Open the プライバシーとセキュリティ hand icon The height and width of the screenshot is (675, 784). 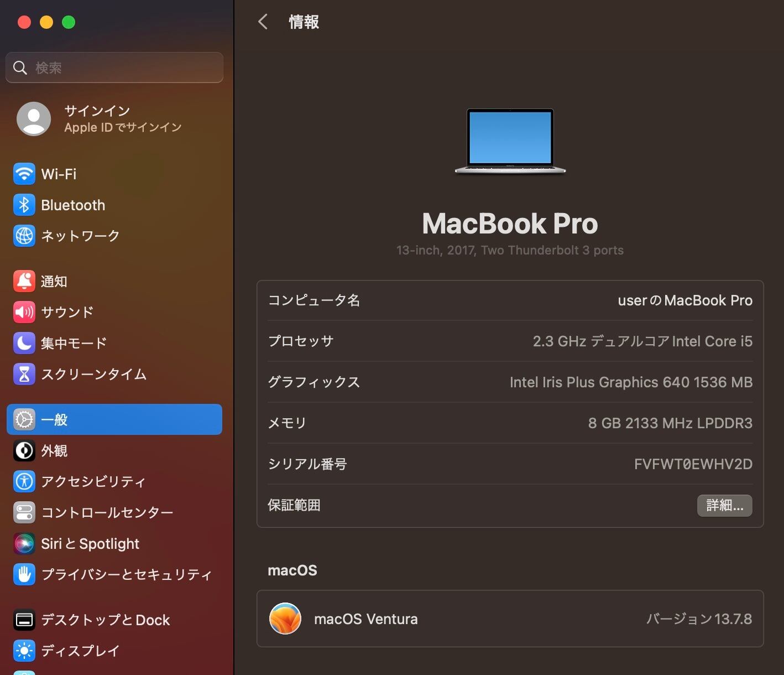pyautogui.click(x=24, y=574)
